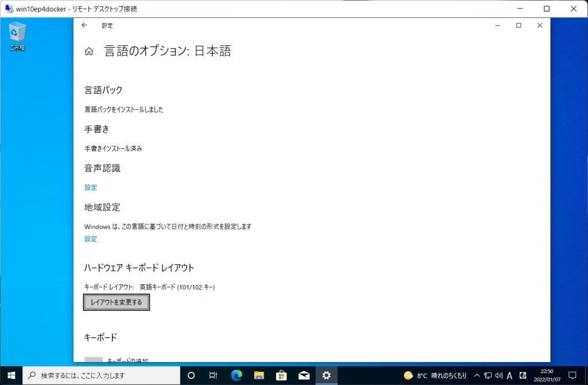Open the Settings home icon
This screenshot has width=588, height=385.
pos(89,51)
